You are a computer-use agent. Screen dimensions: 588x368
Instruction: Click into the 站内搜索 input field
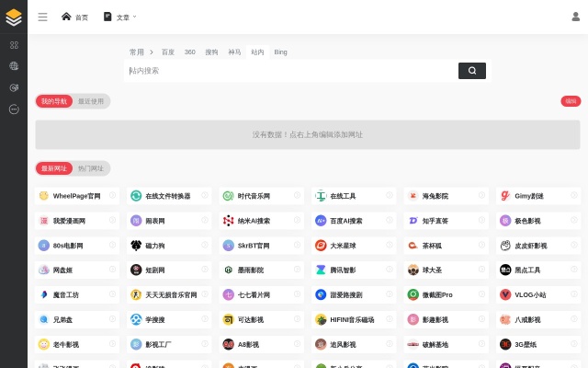point(289,71)
